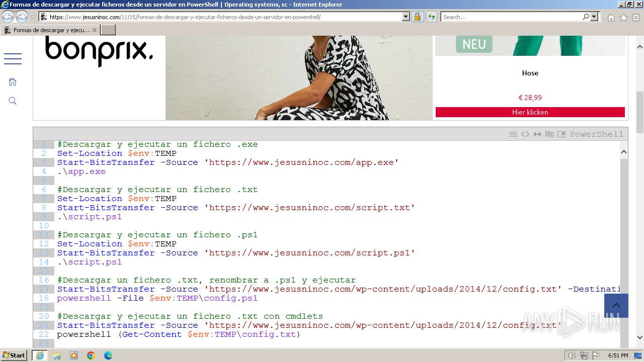This screenshot has width=644, height=362.
Task: Click the app.exe source URL line
Action: tap(228, 162)
